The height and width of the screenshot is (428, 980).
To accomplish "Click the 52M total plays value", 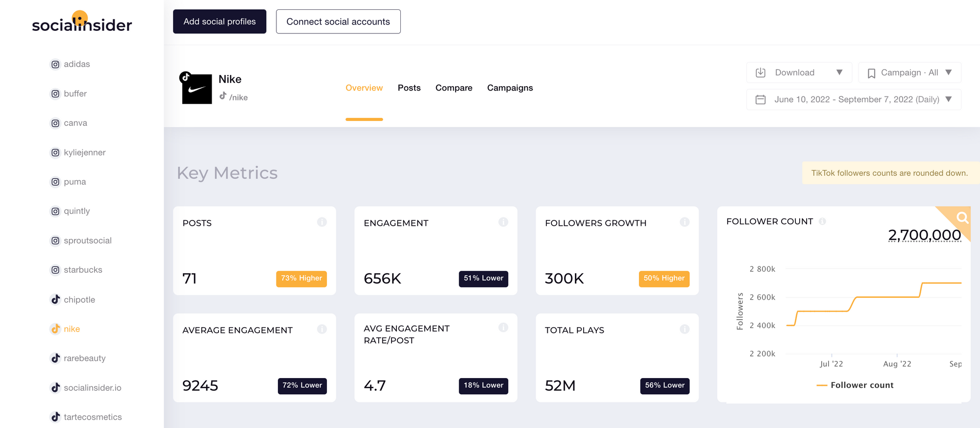I will (560, 386).
